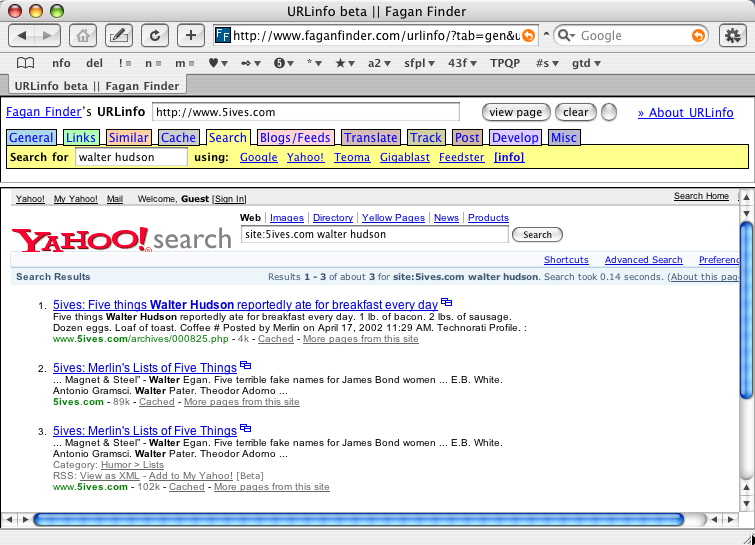Open Yahoo Advanced Search link
Screen dimensions: 755x545
click(643, 260)
